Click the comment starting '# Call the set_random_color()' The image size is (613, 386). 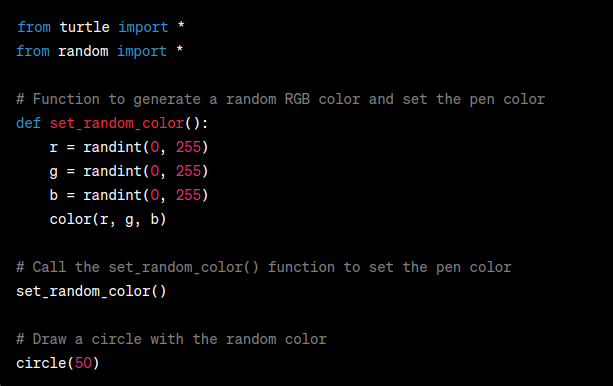[263, 268]
